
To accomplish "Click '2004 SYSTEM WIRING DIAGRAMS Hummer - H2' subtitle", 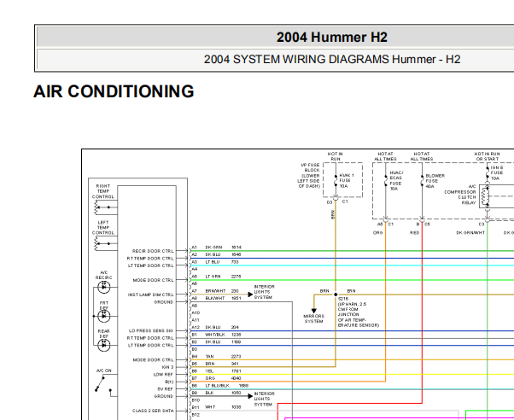I will click(332, 60).
